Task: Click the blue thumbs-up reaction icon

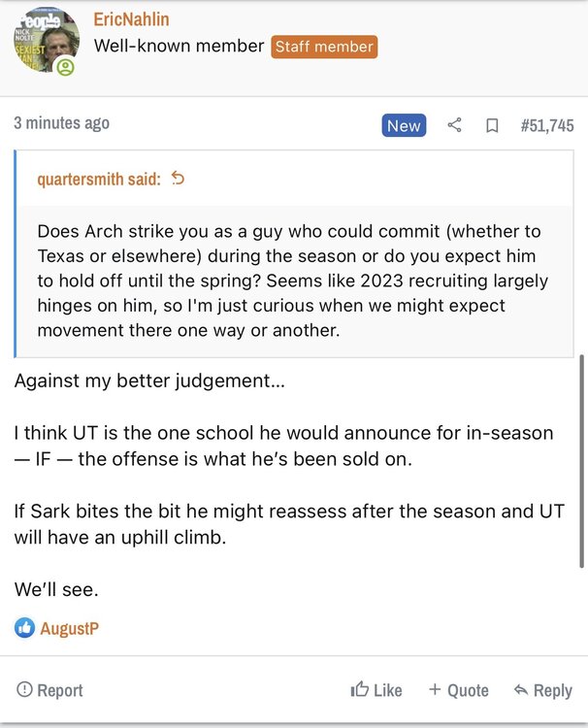Action: pyautogui.click(x=24, y=628)
